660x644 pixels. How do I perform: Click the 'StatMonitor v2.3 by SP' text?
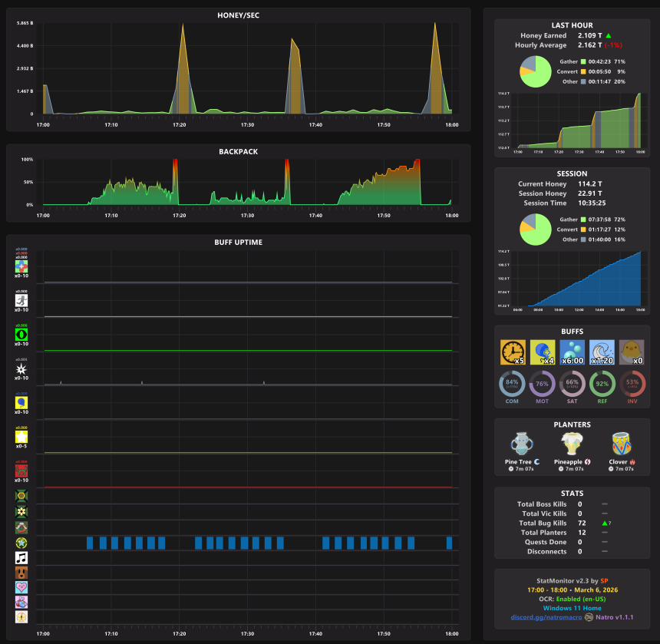coord(572,580)
